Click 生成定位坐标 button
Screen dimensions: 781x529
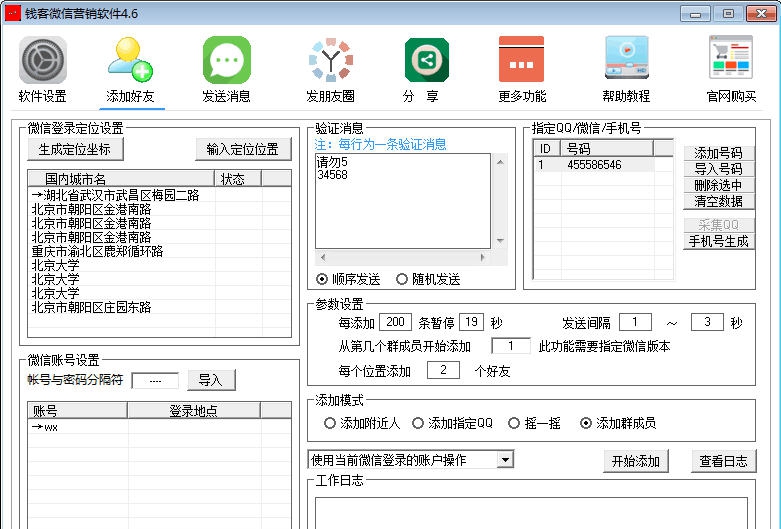(75, 149)
